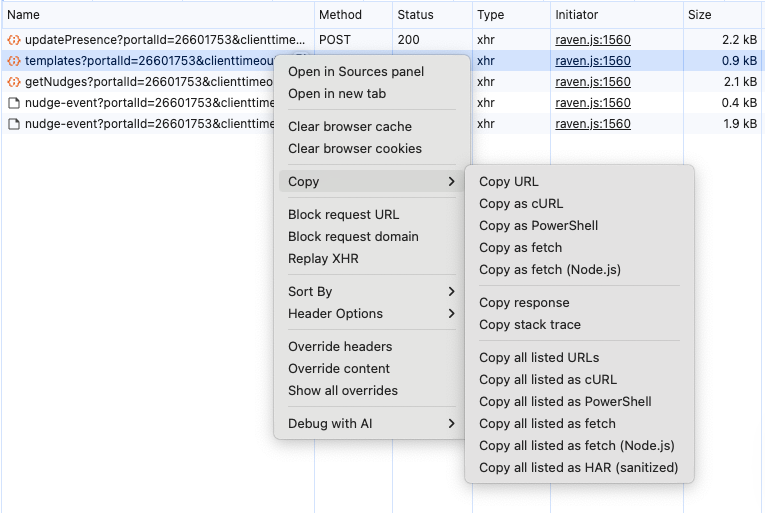
Task: Click the Status column header
Action: [x=415, y=15]
